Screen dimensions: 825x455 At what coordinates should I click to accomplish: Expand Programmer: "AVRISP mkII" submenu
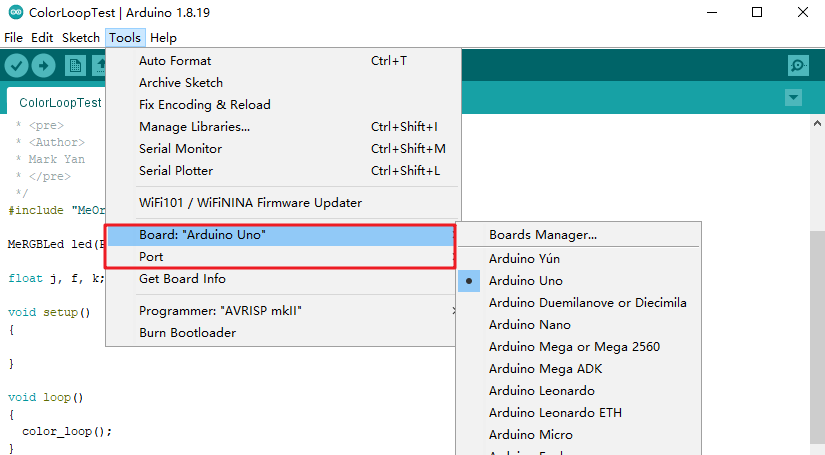(281, 311)
